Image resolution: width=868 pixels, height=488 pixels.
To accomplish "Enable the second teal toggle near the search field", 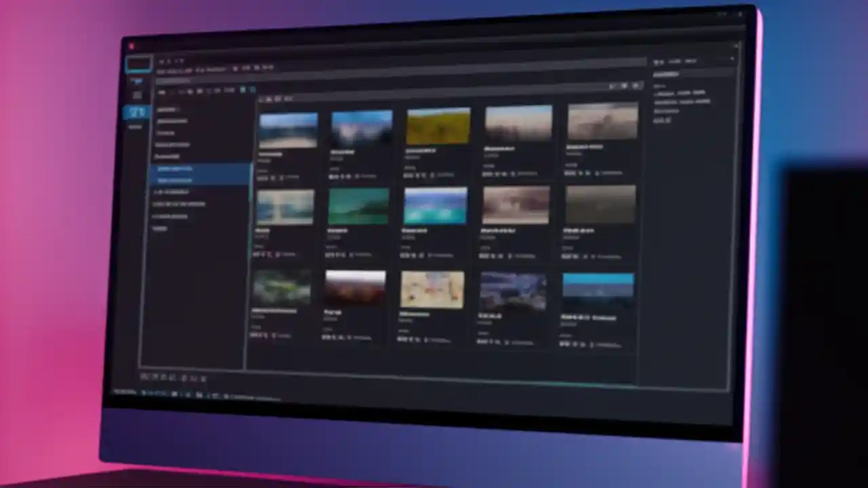I will click(252, 89).
